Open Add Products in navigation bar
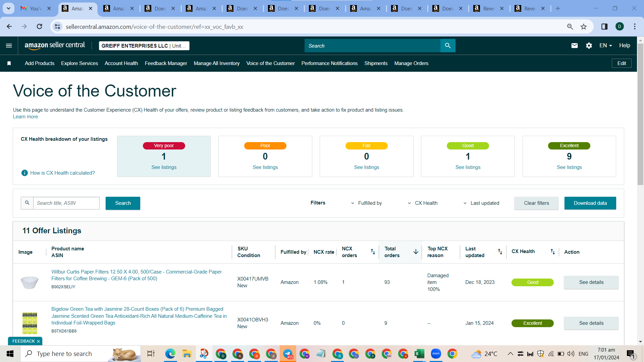The height and width of the screenshot is (362, 644). [40, 63]
